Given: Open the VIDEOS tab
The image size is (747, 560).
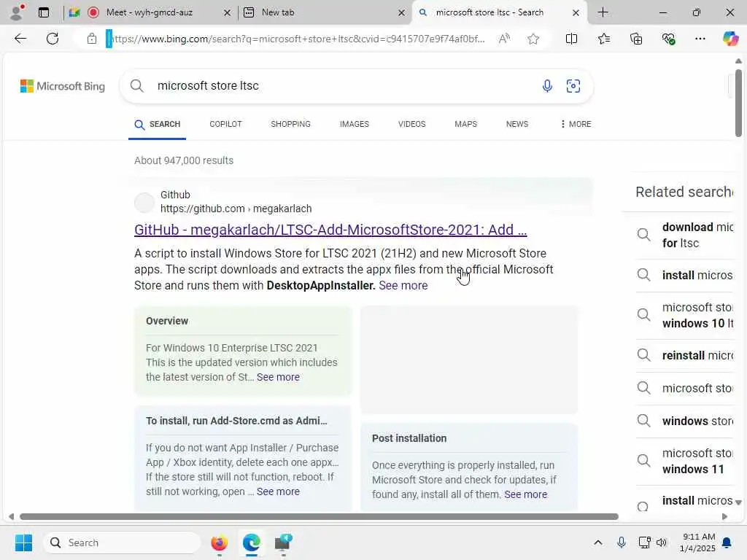Looking at the screenshot, I should [411, 124].
